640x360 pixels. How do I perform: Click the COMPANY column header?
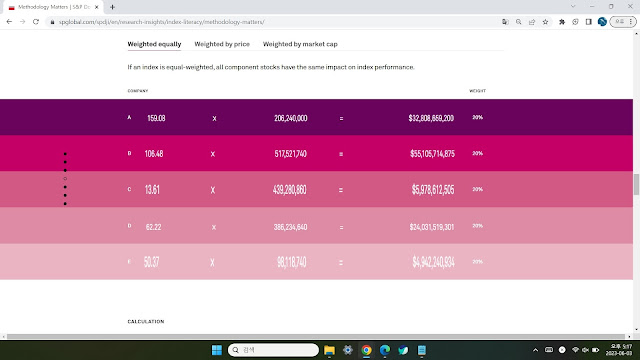click(x=138, y=91)
